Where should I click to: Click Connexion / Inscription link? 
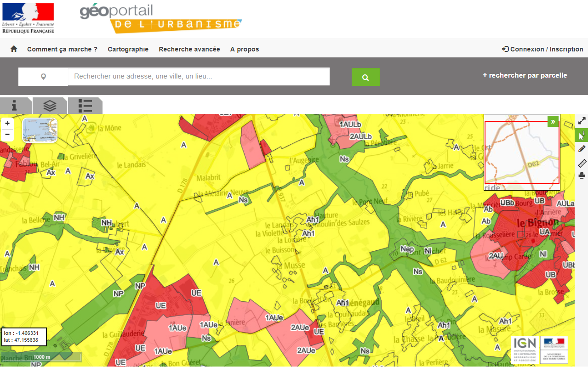click(542, 49)
